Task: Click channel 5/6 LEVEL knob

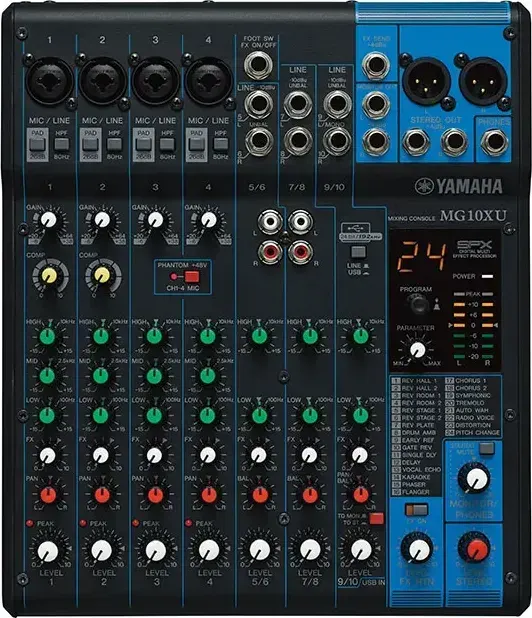Action: (260, 549)
